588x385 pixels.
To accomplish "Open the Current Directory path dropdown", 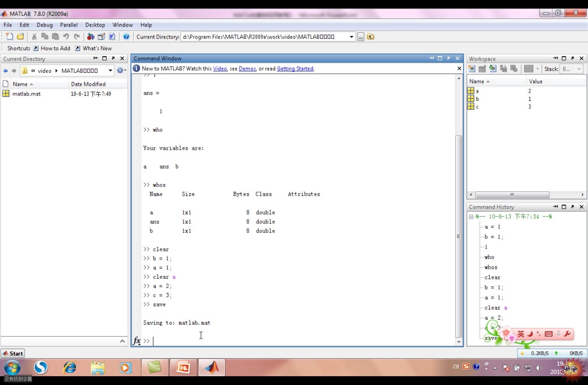I will tap(351, 37).
